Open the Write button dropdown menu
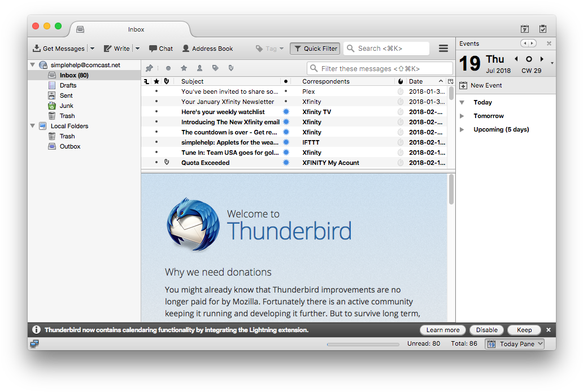Viewport: 583px width, 392px height. (137, 49)
